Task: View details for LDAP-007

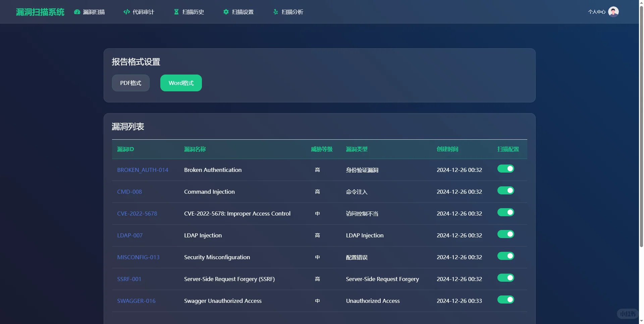Action: click(x=130, y=235)
